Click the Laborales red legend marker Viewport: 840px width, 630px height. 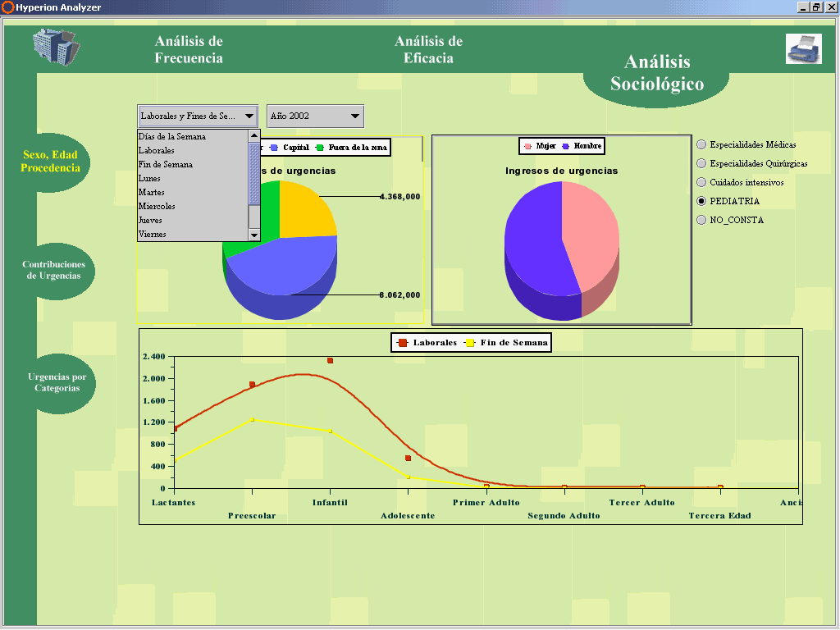[x=403, y=343]
